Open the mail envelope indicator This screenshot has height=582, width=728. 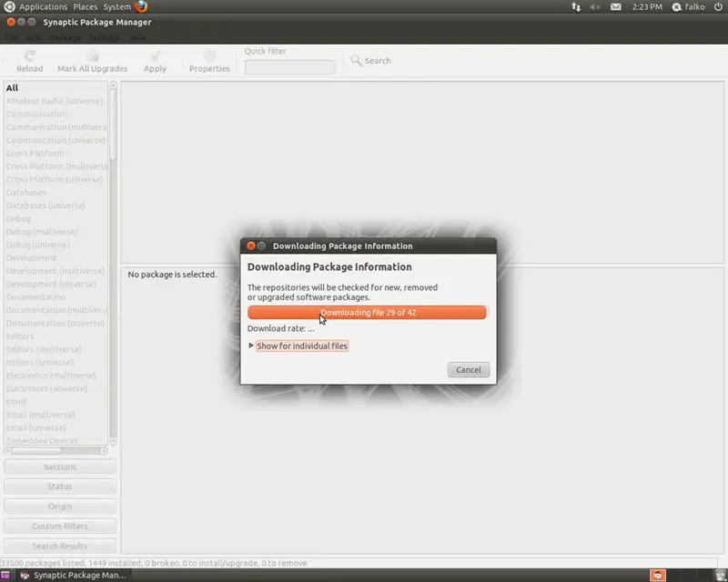click(x=616, y=7)
